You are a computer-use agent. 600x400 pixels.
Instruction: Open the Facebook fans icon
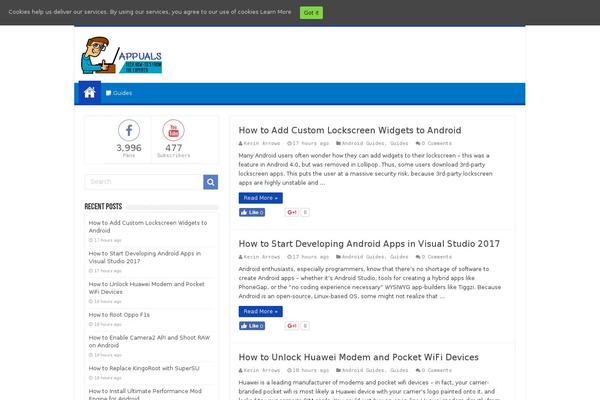pos(129,130)
